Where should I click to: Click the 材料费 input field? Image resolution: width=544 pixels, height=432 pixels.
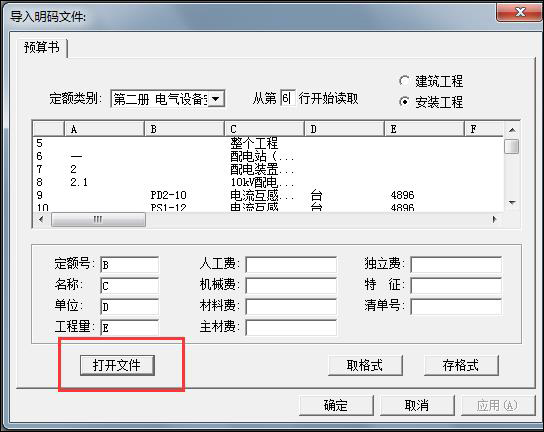291,307
